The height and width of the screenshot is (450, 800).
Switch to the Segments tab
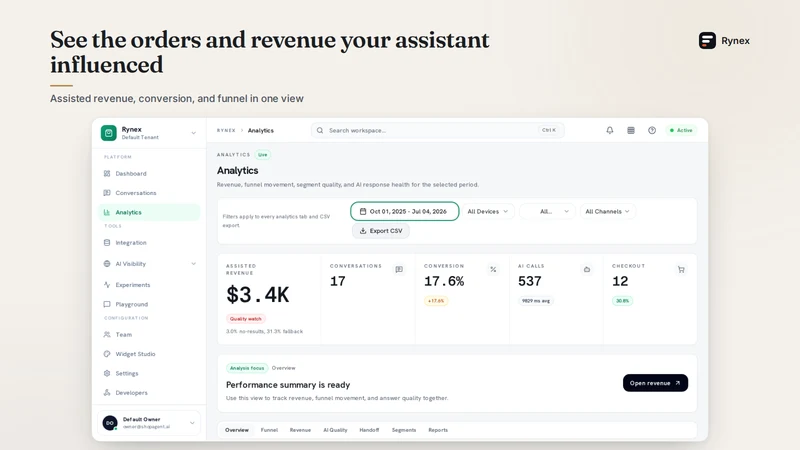pos(404,430)
